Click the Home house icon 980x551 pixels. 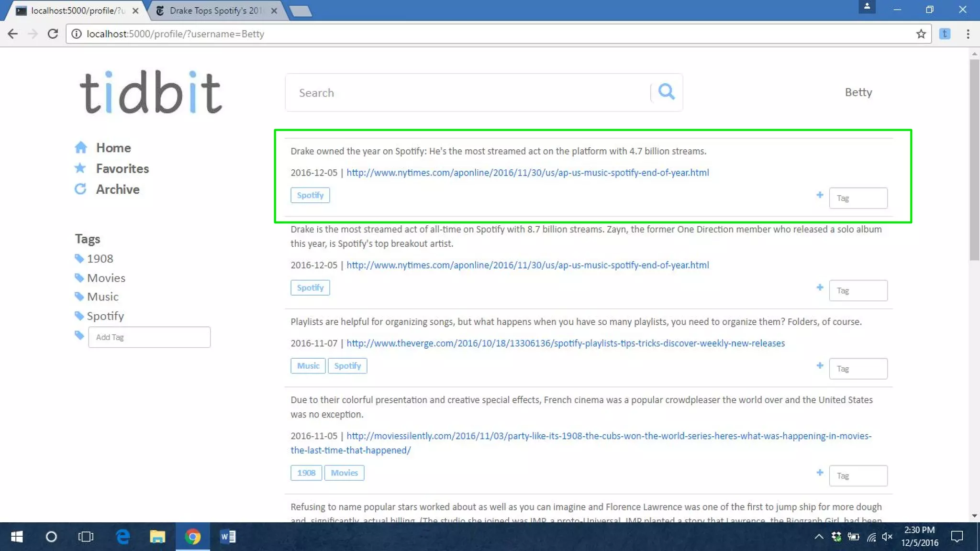81,147
